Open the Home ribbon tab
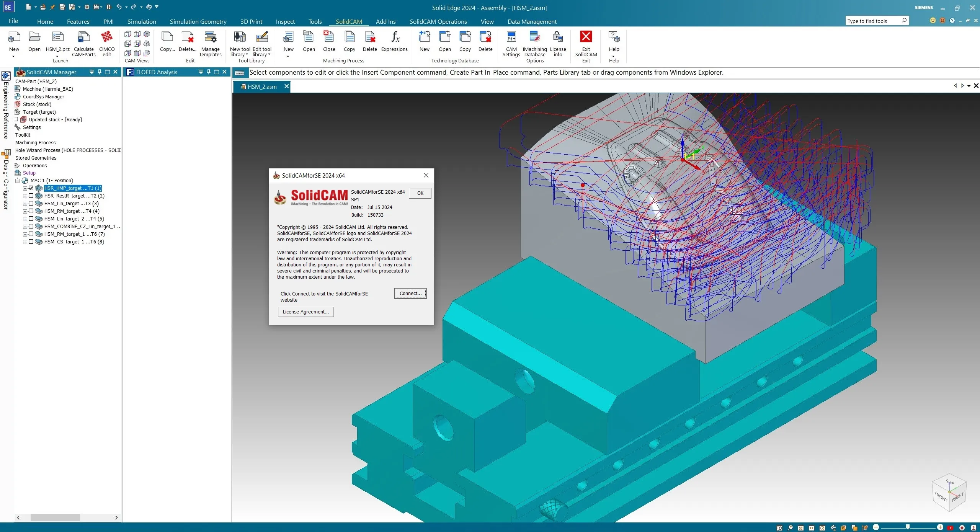980x532 pixels. tap(45, 21)
